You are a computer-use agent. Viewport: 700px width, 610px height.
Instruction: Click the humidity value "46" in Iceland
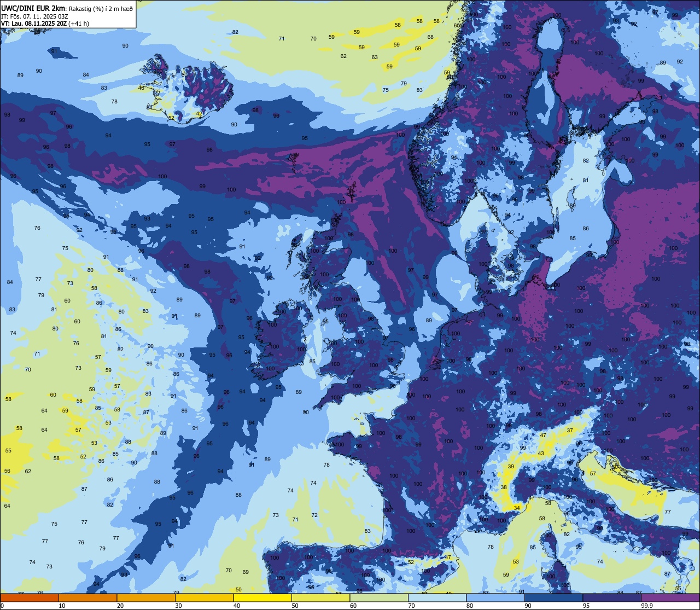(141, 88)
